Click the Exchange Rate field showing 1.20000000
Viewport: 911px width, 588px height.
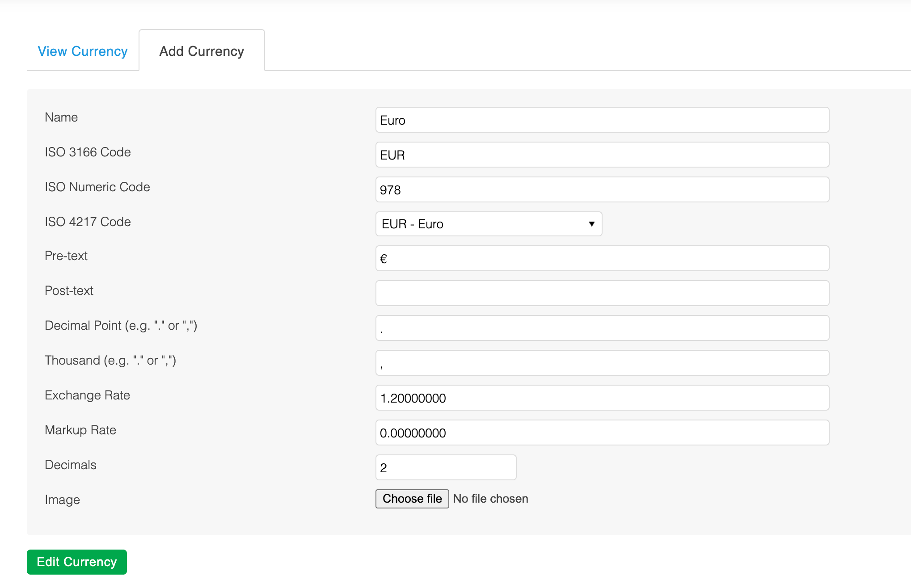point(602,398)
